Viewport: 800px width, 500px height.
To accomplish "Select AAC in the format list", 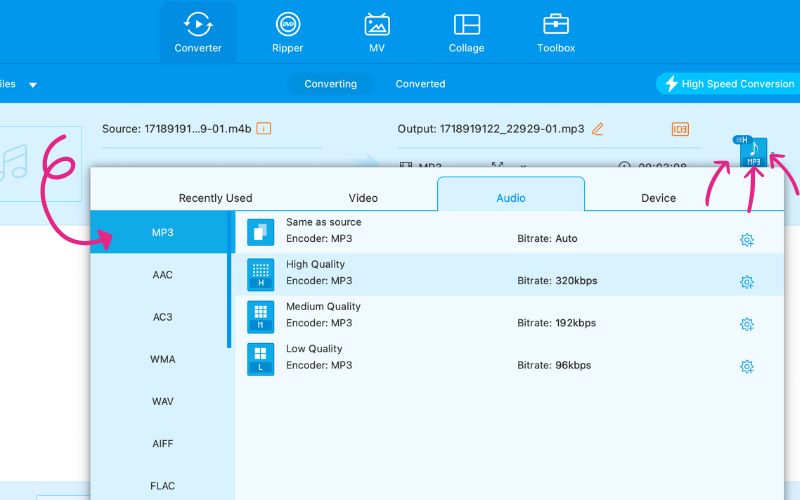I will 162,274.
